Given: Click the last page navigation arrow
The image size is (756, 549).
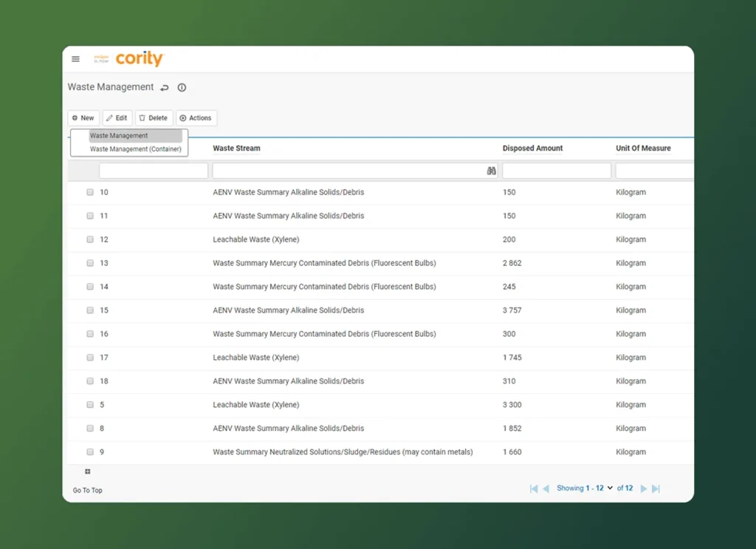Looking at the screenshot, I should pyautogui.click(x=654, y=488).
